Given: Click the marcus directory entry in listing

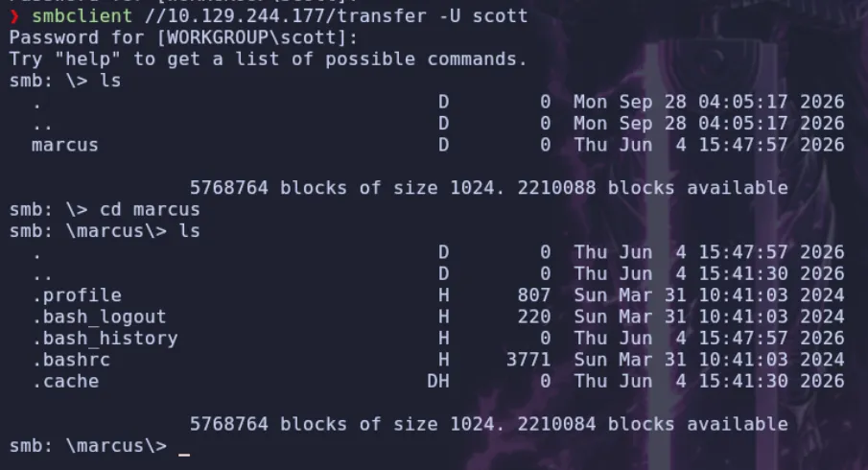Looking at the screenshot, I should coord(65,145).
